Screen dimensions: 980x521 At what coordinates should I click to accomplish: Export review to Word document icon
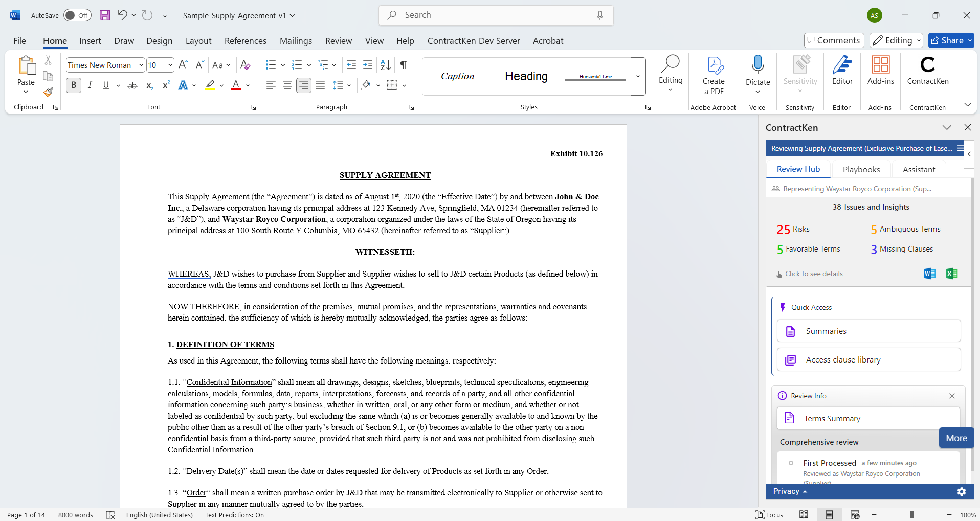click(x=930, y=274)
